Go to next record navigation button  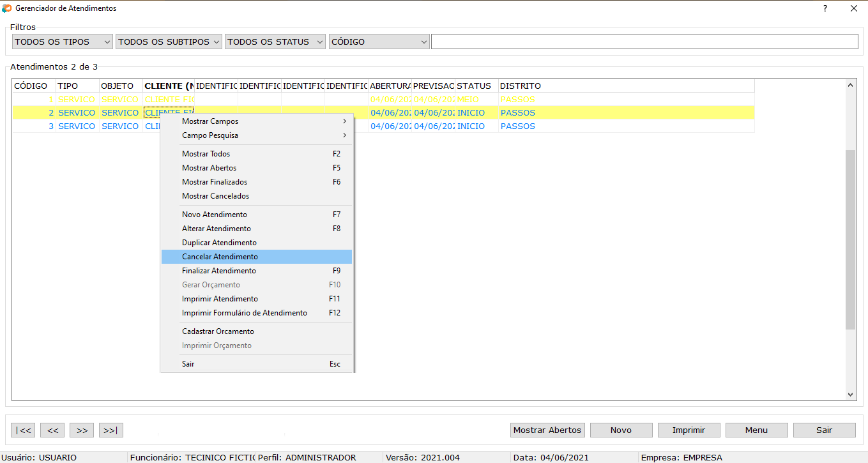coord(82,430)
